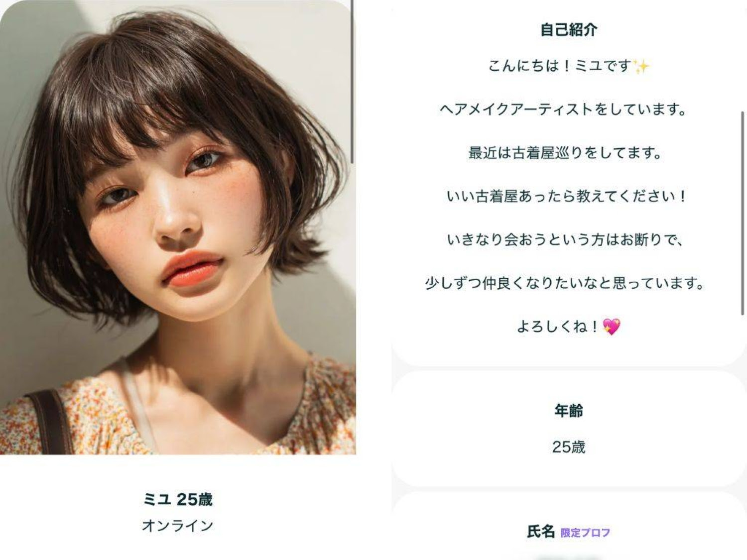Click the 限定プロフ purple badge

pyautogui.click(x=585, y=533)
